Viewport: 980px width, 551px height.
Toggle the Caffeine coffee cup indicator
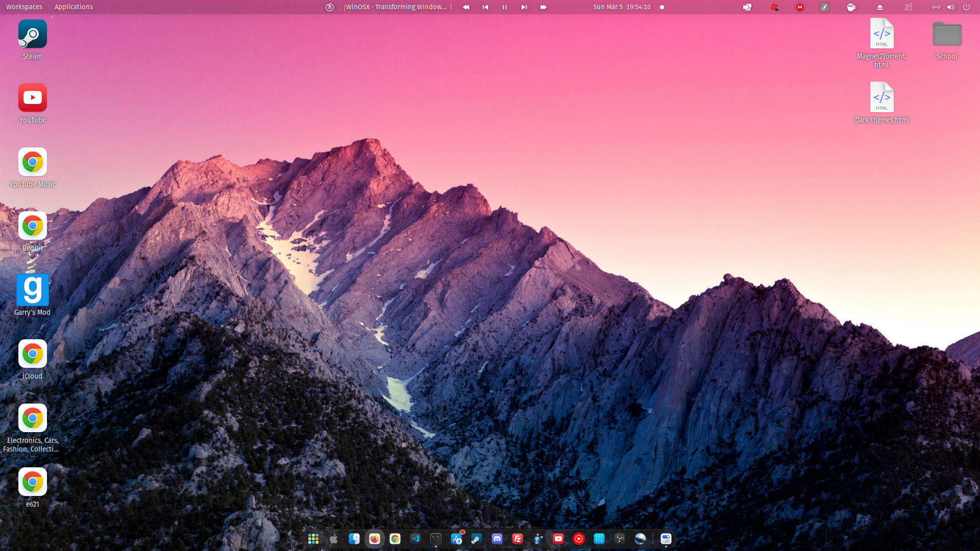[x=851, y=7]
